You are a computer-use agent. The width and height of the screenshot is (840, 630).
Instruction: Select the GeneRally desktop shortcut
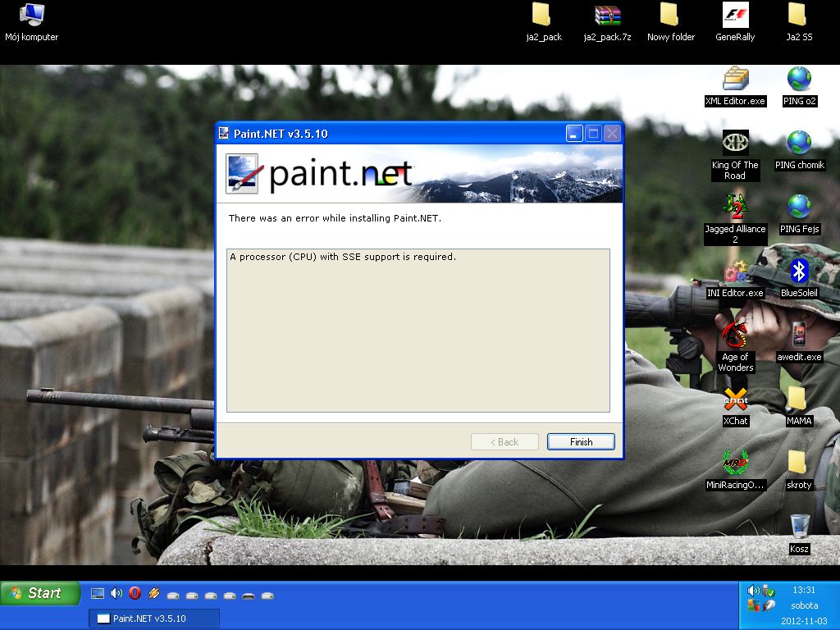point(735,16)
